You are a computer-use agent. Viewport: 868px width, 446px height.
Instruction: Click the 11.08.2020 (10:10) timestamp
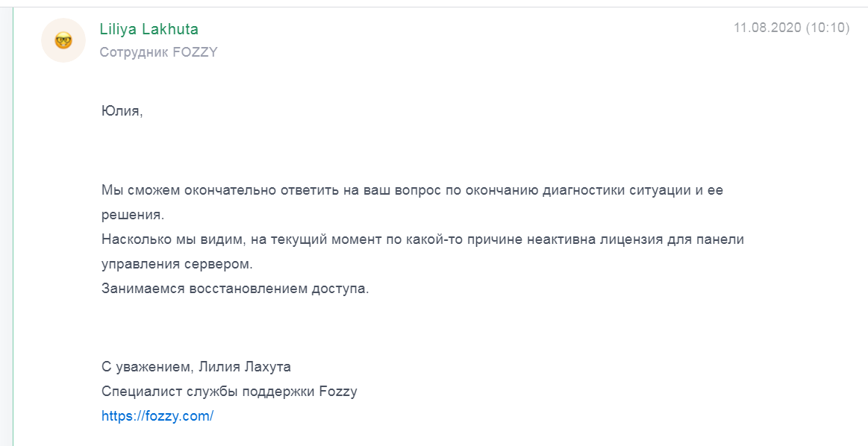[791, 28]
